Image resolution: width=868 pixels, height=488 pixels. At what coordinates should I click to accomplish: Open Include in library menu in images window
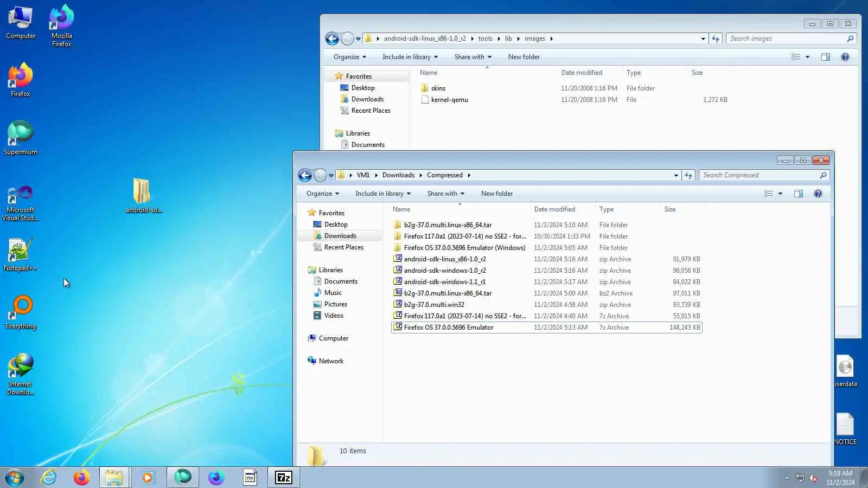tap(410, 57)
